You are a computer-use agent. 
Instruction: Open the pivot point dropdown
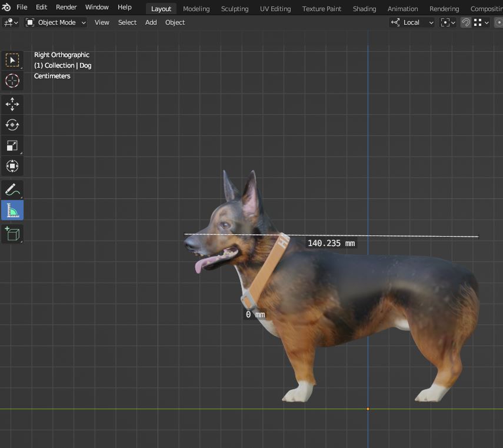(x=448, y=22)
